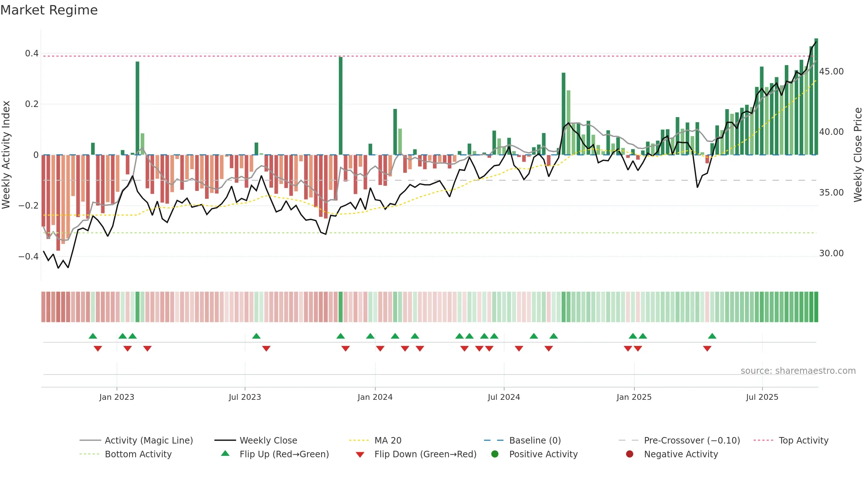The width and height of the screenshot is (868, 488).
Task: Click the last flip-up marker before Jul 2025
Action: pyautogui.click(x=712, y=336)
